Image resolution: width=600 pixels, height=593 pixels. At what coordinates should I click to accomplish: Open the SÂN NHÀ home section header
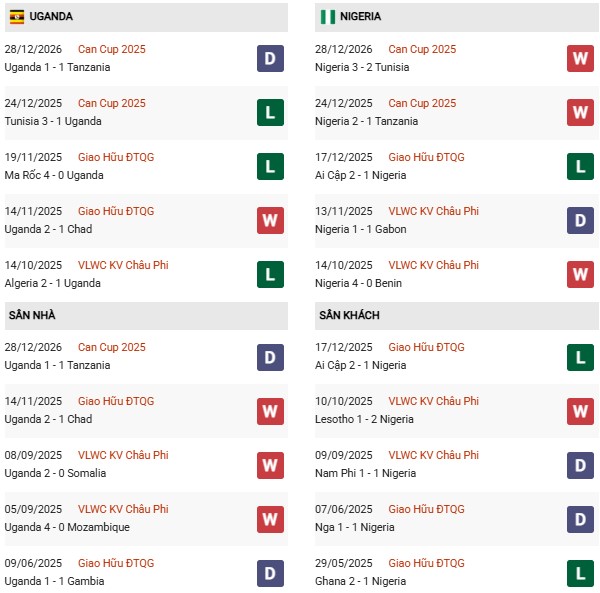[x=32, y=315]
